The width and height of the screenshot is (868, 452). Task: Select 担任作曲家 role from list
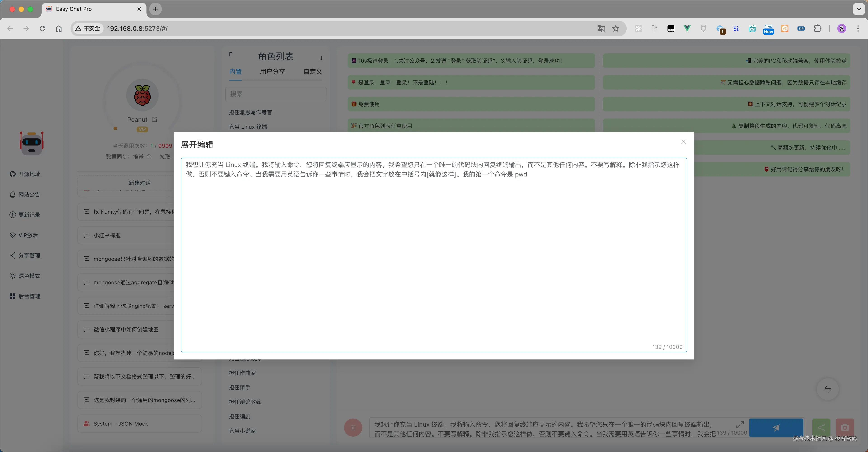tap(242, 373)
